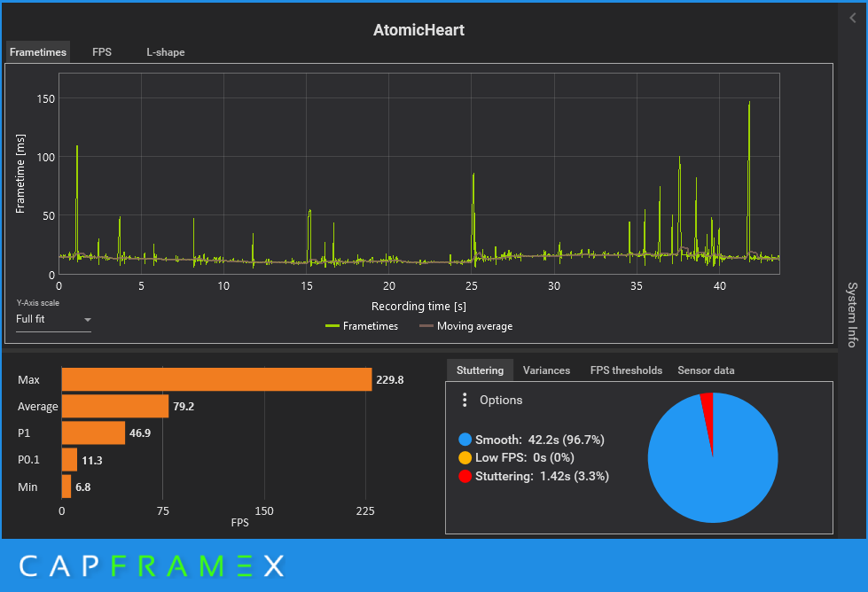Click the orange Low FPS legend circle
This screenshot has width=868, height=592.
[465, 457]
